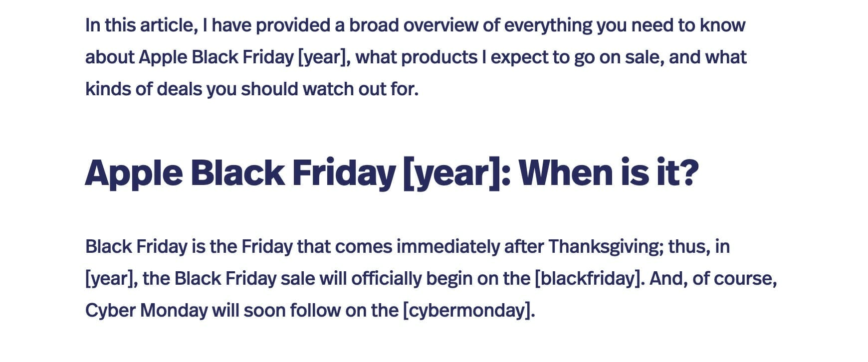The height and width of the screenshot is (362, 868).
Task: Click the [year] placeholder in the heading
Action: tap(451, 173)
